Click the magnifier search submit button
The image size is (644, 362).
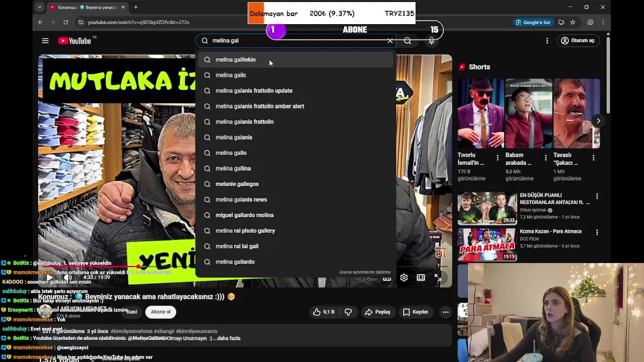[x=408, y=41]
